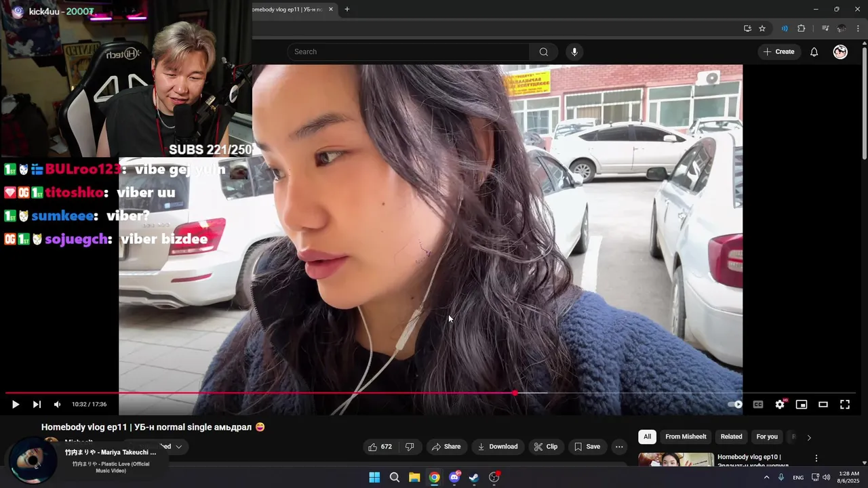Open the Windows Start menu
The image size is (868, 488).
(x=374, y=477)
